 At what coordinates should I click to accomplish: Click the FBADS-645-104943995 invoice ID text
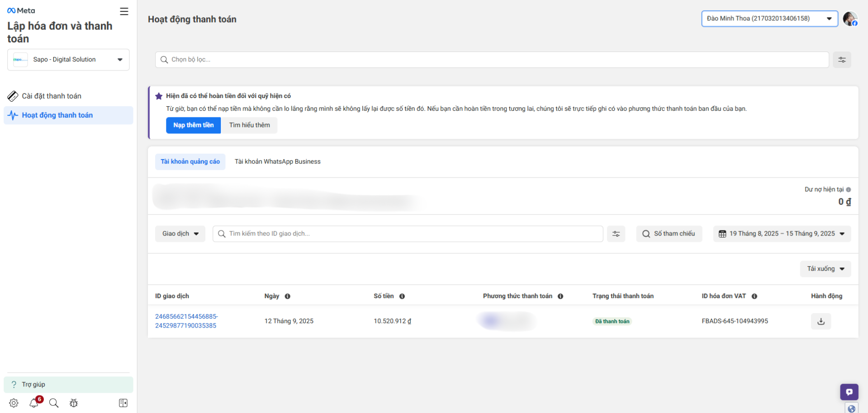point(735,321)
